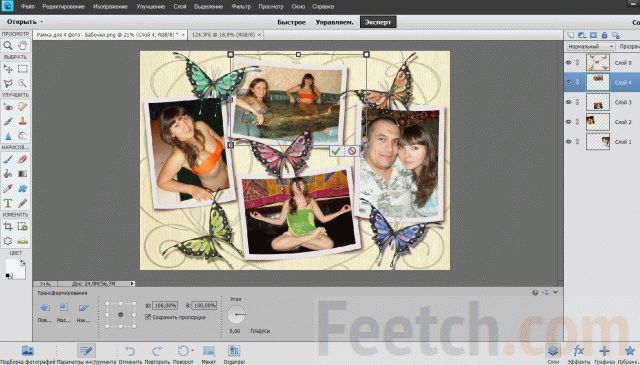Open the Organizer button

point(234,354)
